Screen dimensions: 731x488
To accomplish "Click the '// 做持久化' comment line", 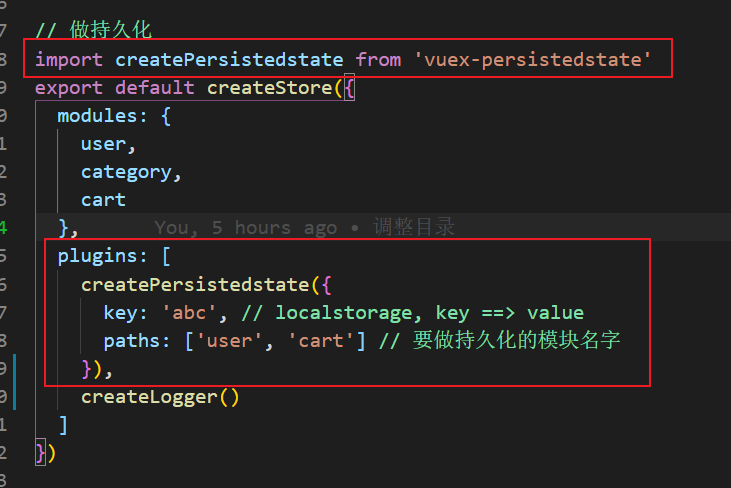I will (94, 31).
